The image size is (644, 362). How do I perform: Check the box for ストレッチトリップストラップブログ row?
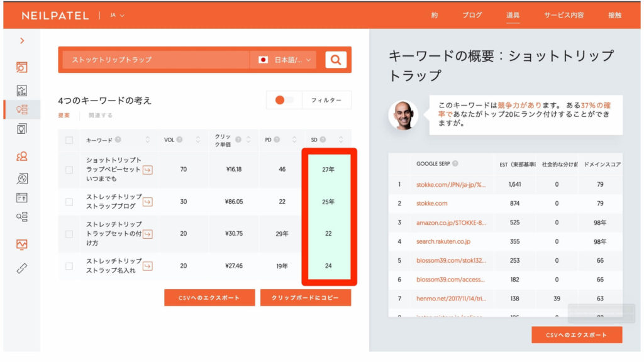(x=69, y=202)
